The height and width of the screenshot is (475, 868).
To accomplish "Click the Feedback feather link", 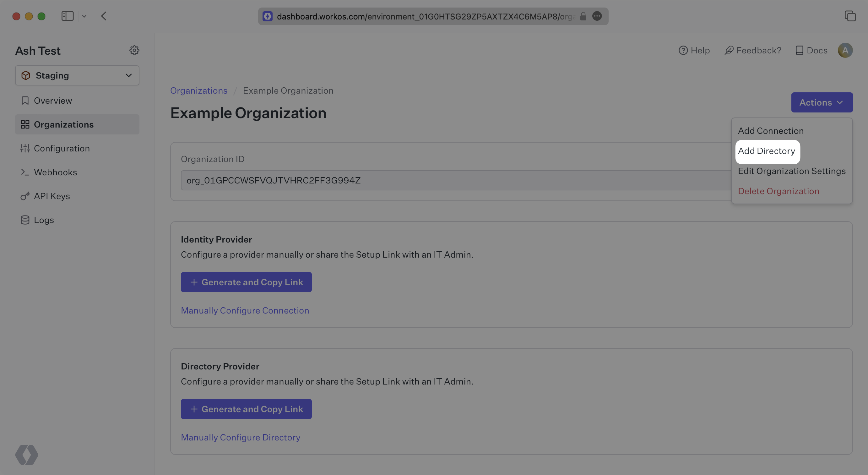I will 753,50.
